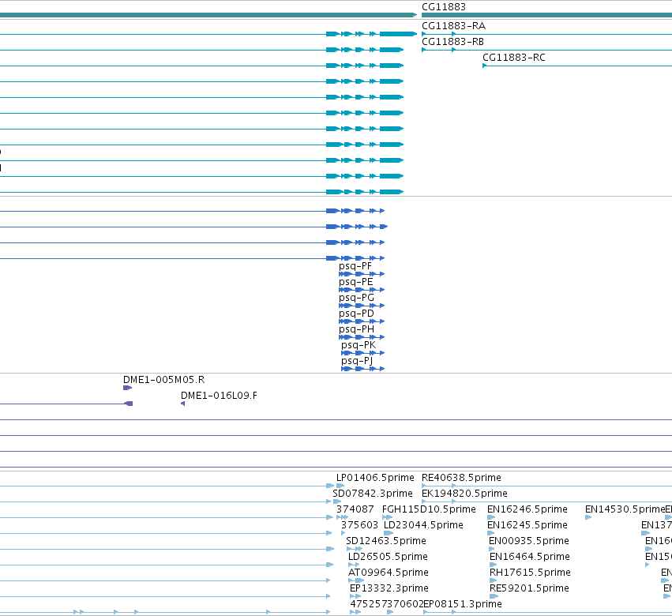Click the 374087 feature label
This screenshot has width=672, height=616.
click(355, 509)
